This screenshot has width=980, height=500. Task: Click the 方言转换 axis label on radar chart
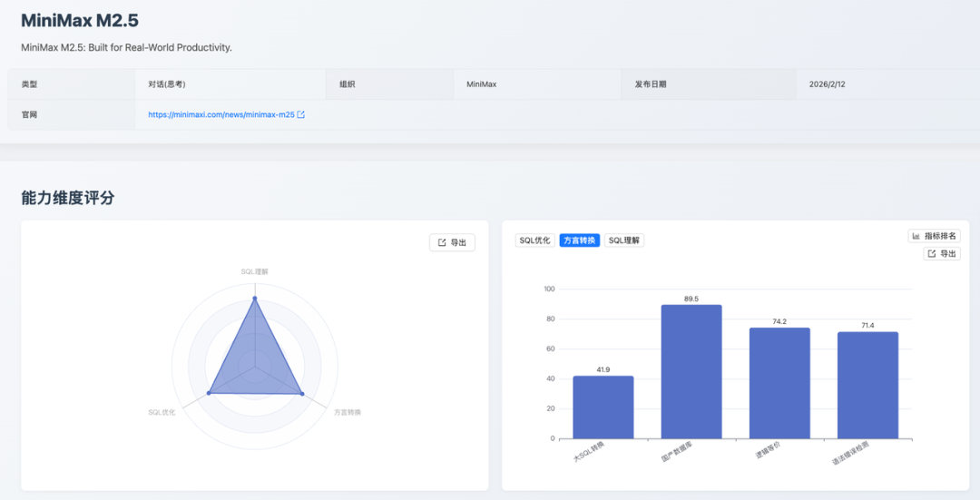pos(348,412)
